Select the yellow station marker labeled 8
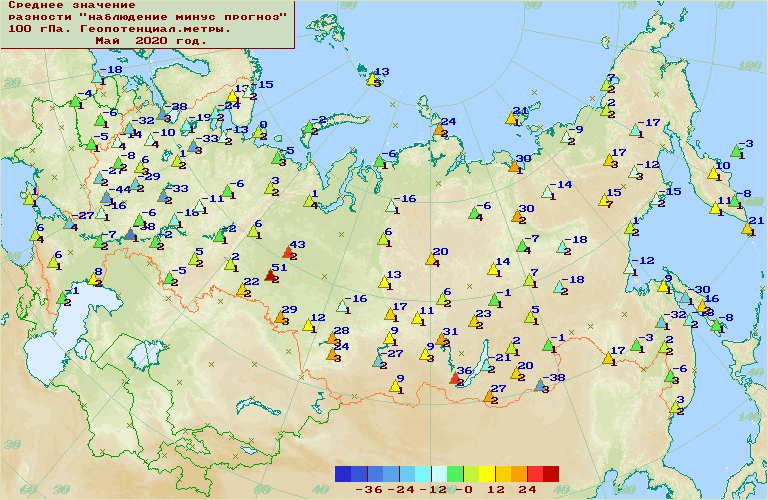The image size is (768, 500). coord(93,279)
